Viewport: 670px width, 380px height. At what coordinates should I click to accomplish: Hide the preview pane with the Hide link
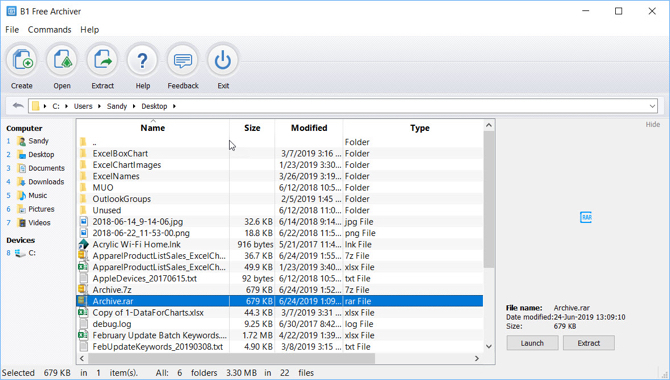pos(652,124)
